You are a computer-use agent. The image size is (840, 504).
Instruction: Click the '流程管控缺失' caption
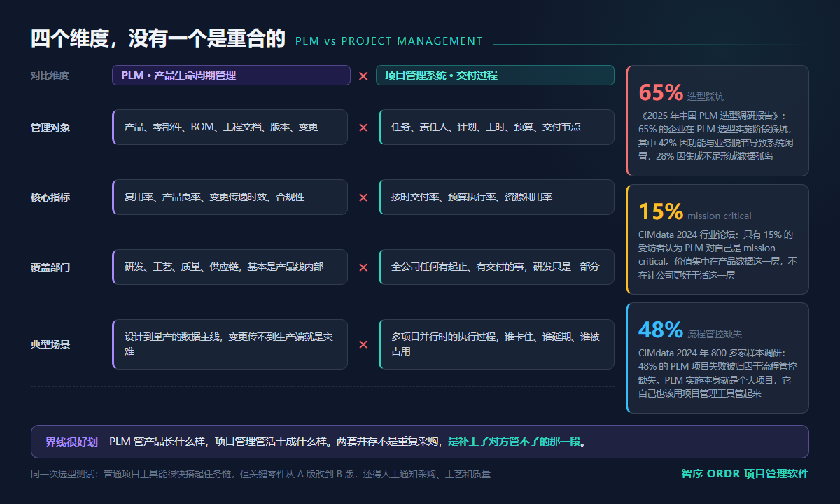click(x=715, y=334)
